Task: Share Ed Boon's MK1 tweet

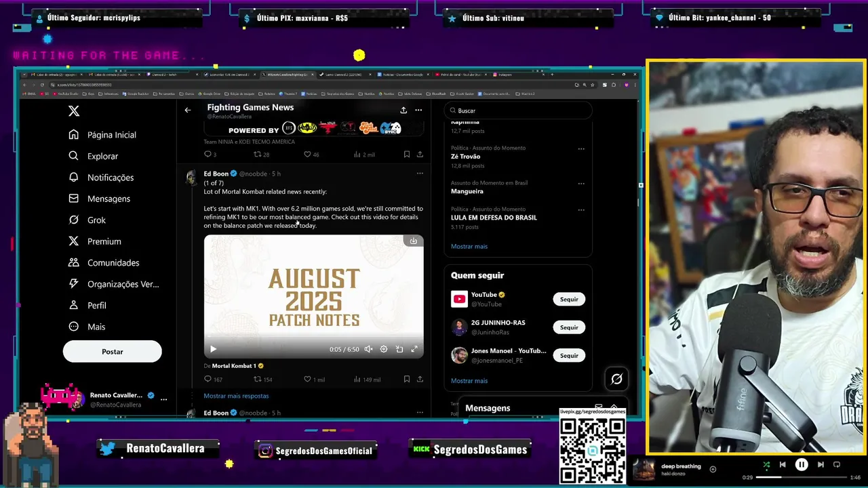Action: [420, 380]
